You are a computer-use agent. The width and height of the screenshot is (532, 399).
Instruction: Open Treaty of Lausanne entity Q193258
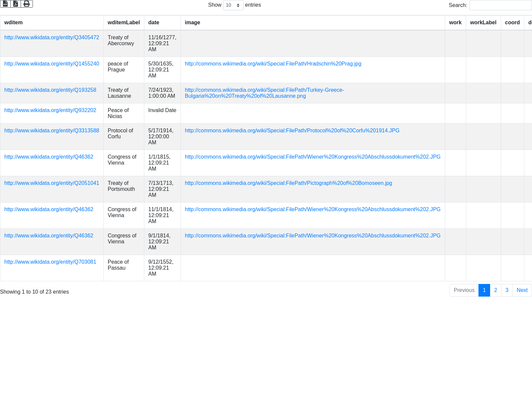pyautogui.click(x=50, y=90)
